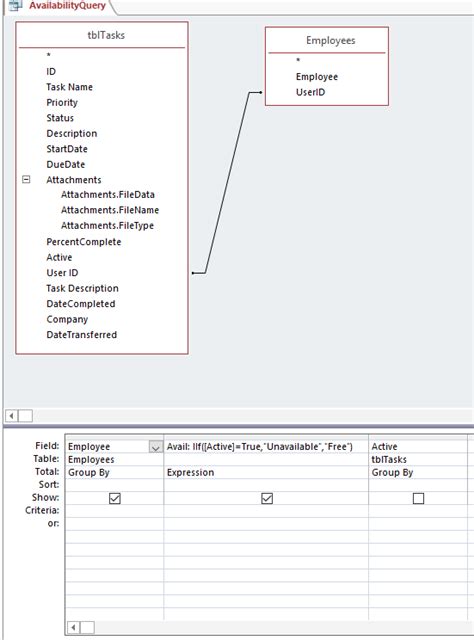This screenshot has height=640, width=474.
Task: Click the query icon beside AvailabilityQuery
Action: (16, 6)
